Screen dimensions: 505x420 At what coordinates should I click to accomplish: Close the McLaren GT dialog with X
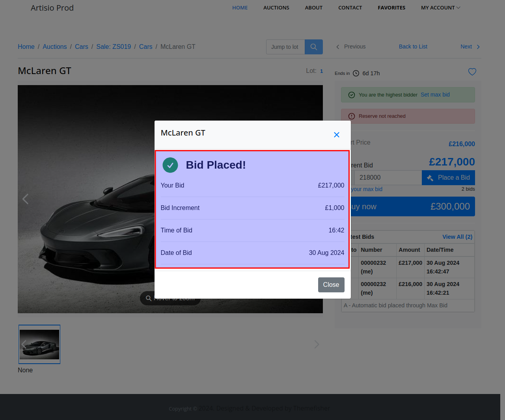[336, 135]
